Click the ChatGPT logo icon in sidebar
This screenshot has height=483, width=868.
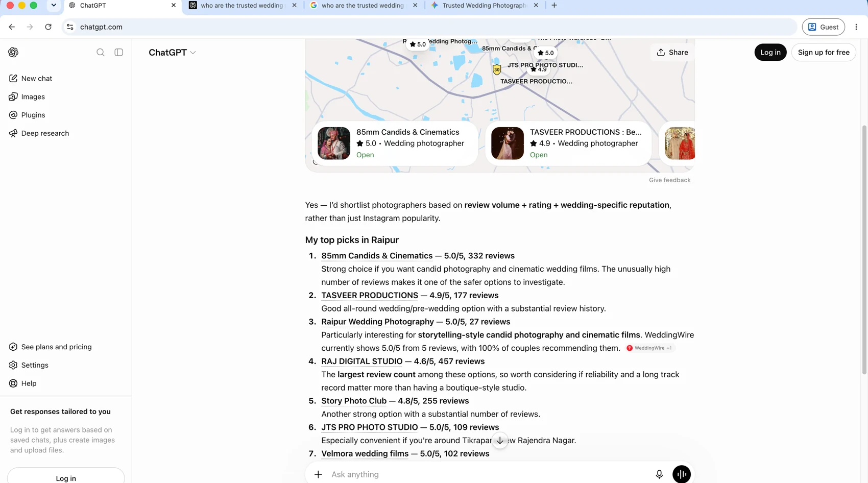click(x=13, y=52)
